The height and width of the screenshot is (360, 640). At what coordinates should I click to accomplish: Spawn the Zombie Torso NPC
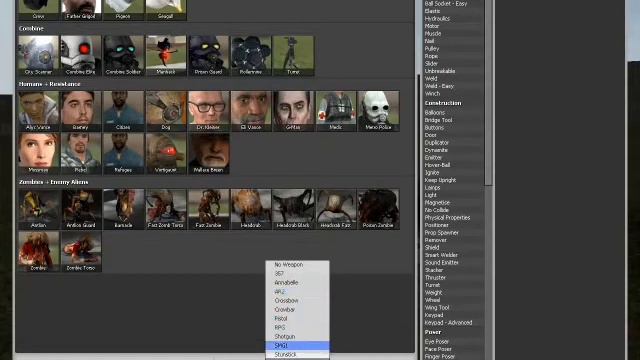point(81,251)
